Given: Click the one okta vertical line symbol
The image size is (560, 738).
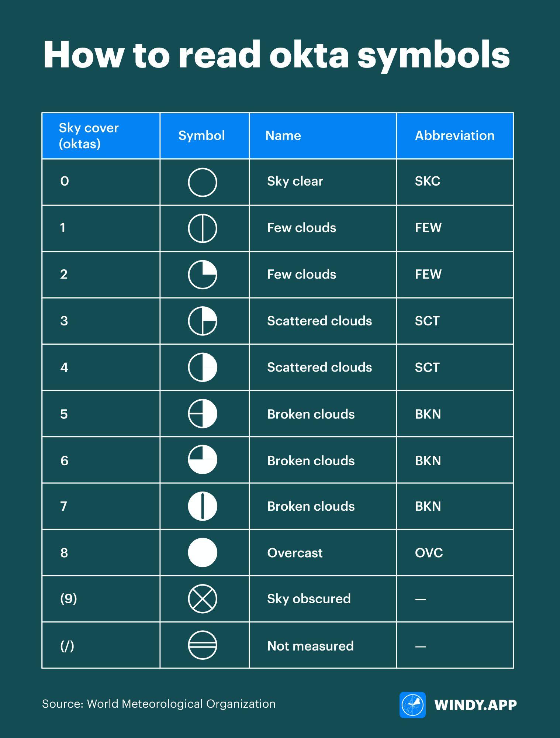Looking at the screenshot, I should (x=203, y=228).
